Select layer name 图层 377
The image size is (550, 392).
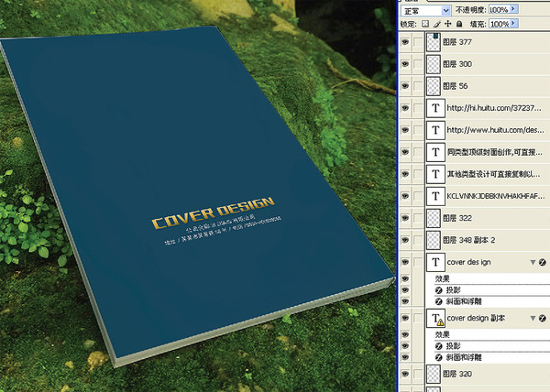457,42
